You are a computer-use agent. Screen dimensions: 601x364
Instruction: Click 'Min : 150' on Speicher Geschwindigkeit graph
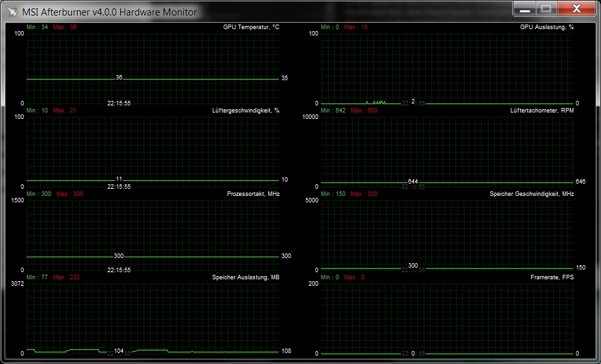click(333, 194)
